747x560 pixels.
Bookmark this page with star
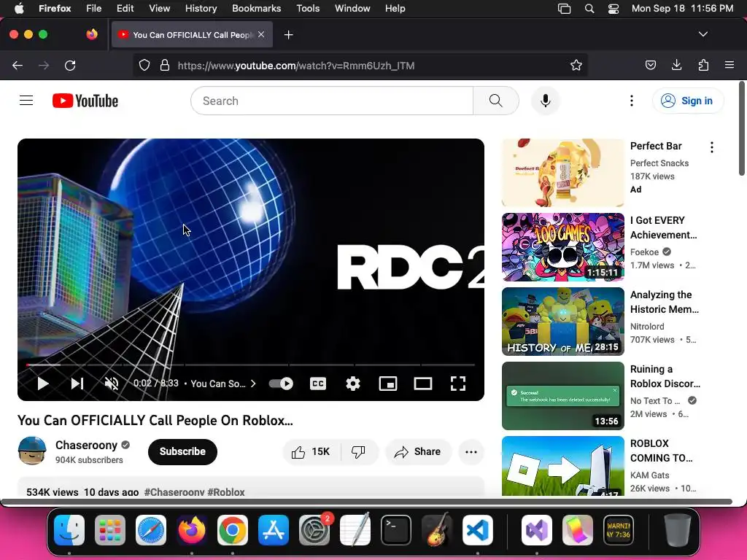[576, 65]
